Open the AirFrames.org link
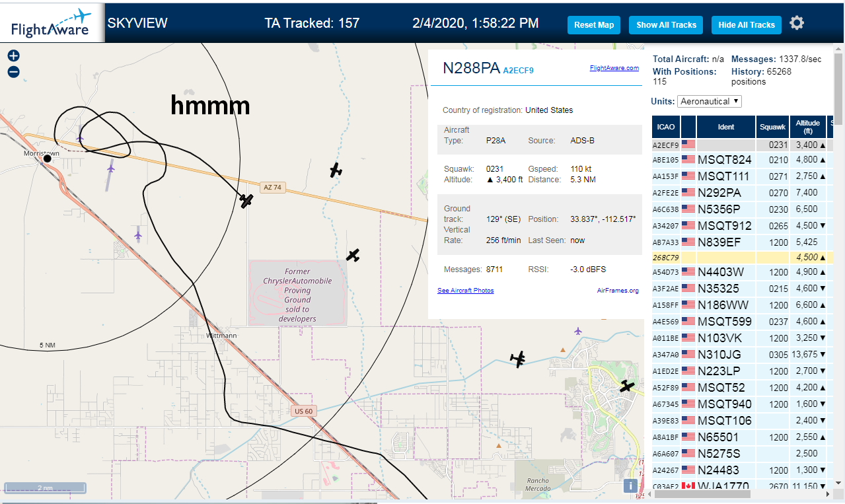 (x=618, y=291)
